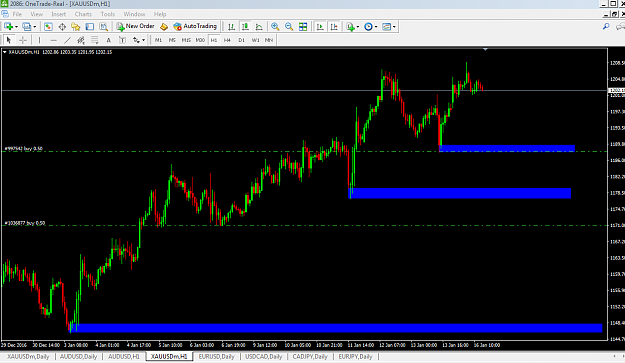
Task: Expand the Periods dropdown arrow
Action: (x=376, y=27)
